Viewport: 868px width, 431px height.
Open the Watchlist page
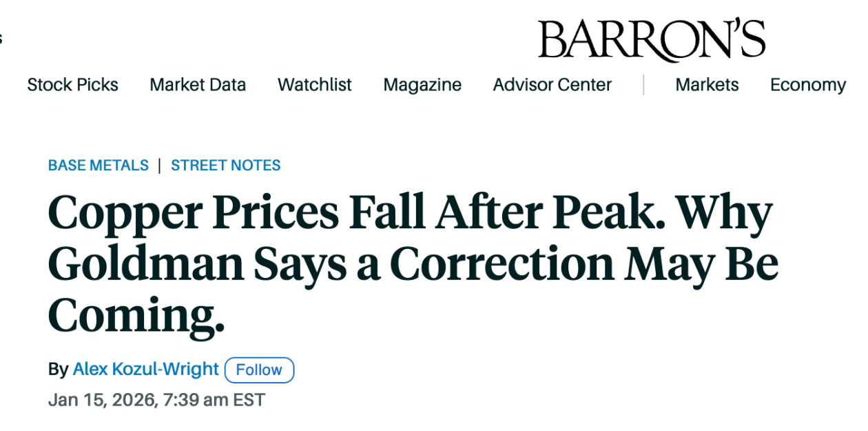[314, 85]
